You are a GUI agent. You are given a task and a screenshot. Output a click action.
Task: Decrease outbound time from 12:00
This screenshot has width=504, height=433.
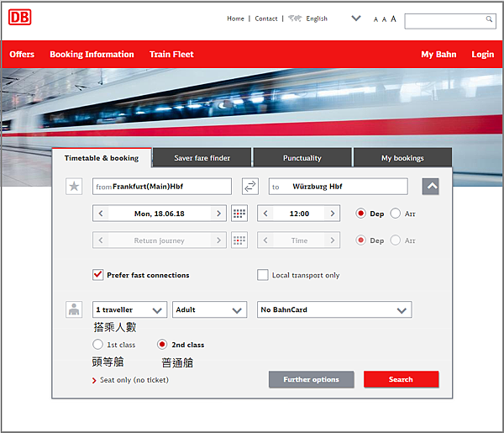click(265, 214)
